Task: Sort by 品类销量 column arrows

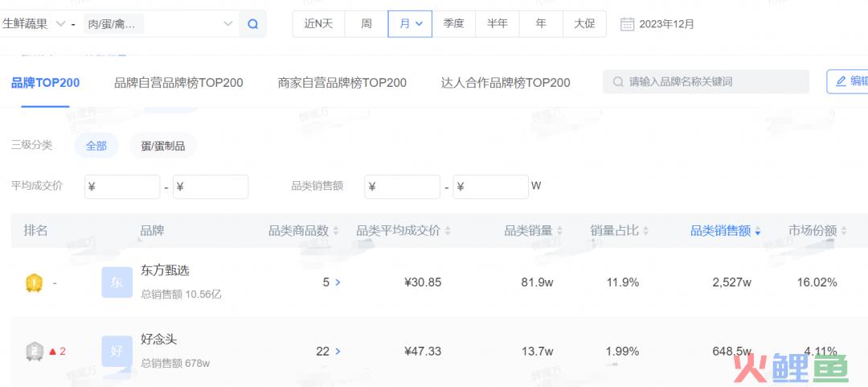Action: point(559,231)
